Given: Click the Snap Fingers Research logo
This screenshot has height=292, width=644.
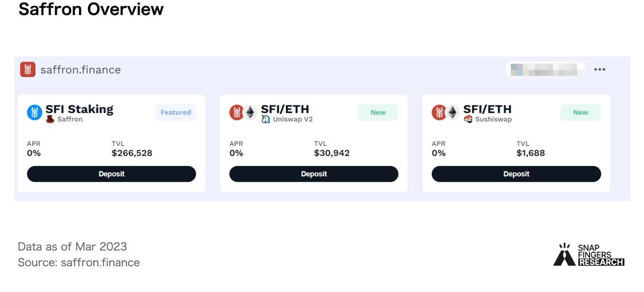Looking at the screenshot, I should (589, 255).
